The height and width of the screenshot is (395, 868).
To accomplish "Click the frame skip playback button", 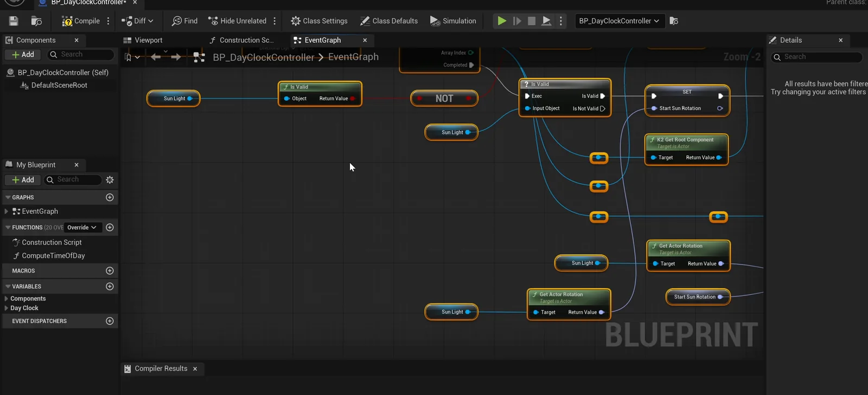I will (517, 21).
